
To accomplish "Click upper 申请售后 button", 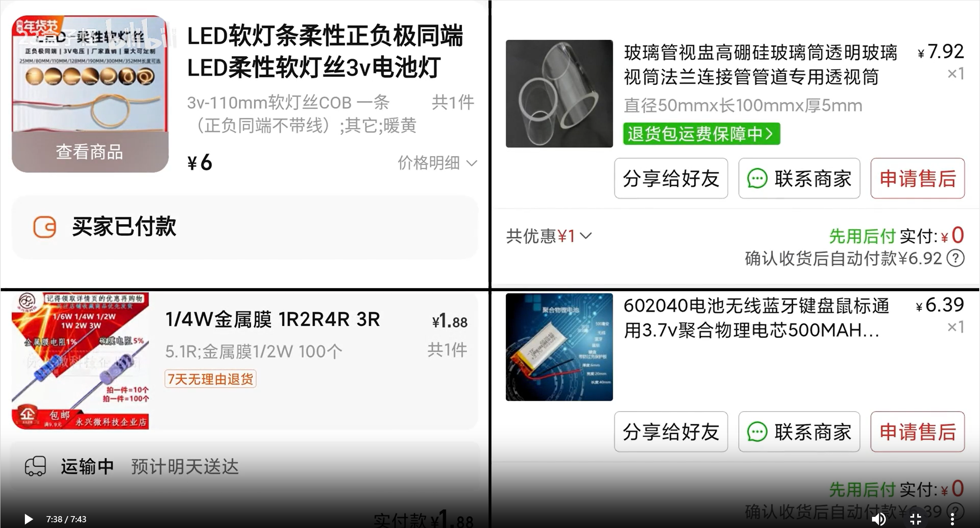I will [x=918, y=179].
